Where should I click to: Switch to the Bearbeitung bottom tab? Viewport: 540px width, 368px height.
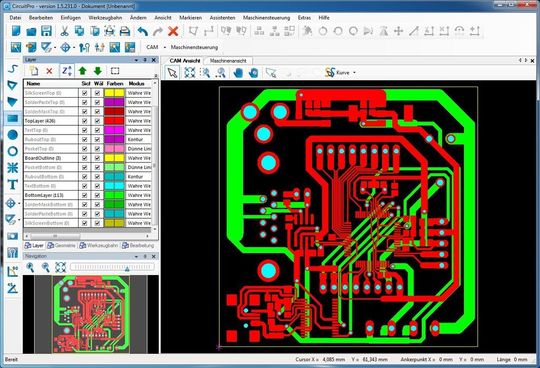tap(138, 245)
